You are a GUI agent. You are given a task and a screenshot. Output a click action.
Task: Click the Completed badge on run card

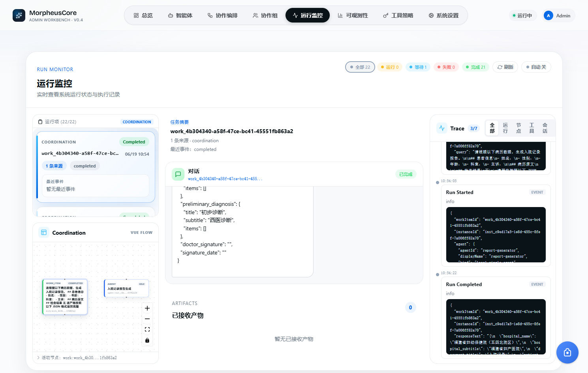point(134,142)
